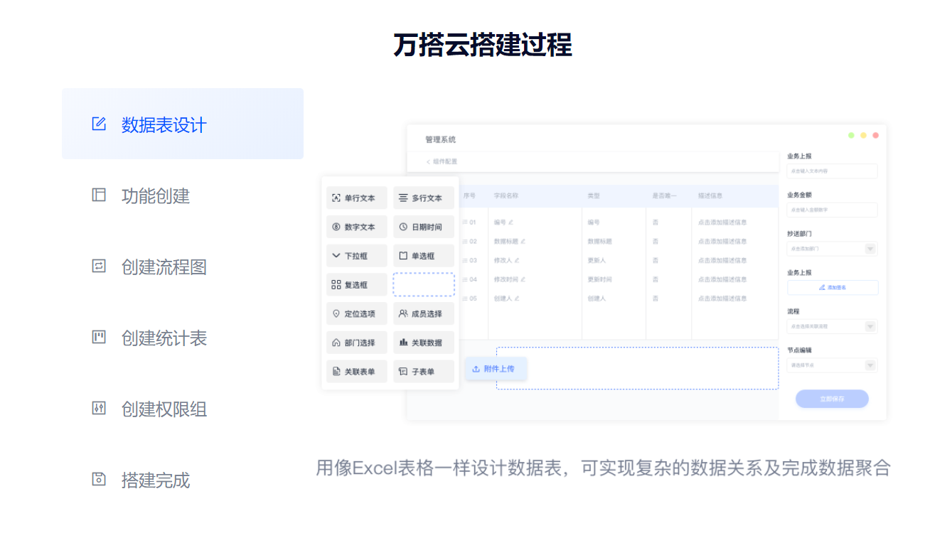Open the 抄送部门 dropdown

coord(832,249)
